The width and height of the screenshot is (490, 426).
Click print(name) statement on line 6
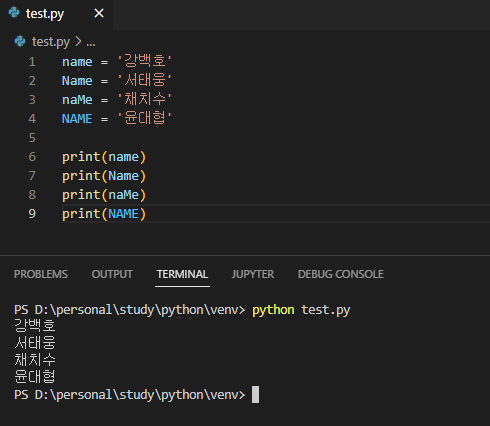[x=104, y=157]
